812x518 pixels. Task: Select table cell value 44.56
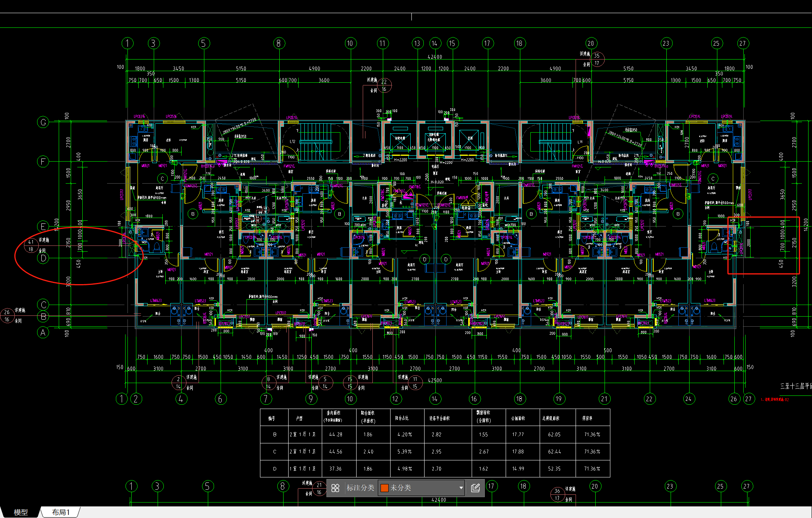click(335, 452)
